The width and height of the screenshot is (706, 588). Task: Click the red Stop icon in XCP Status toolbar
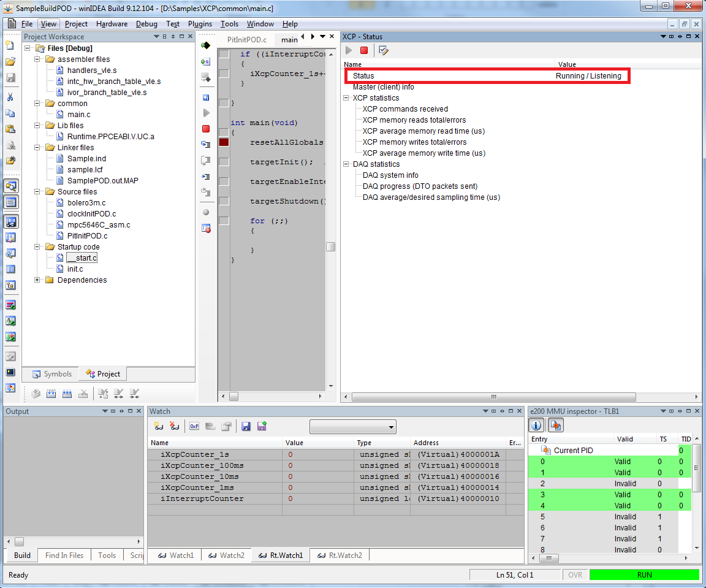tap(364, 50)
